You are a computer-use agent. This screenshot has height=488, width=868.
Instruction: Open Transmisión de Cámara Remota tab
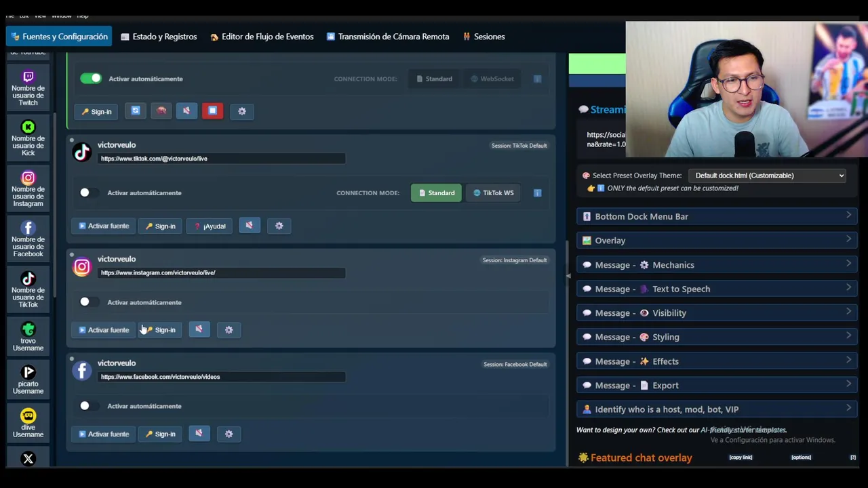(388, 37)
